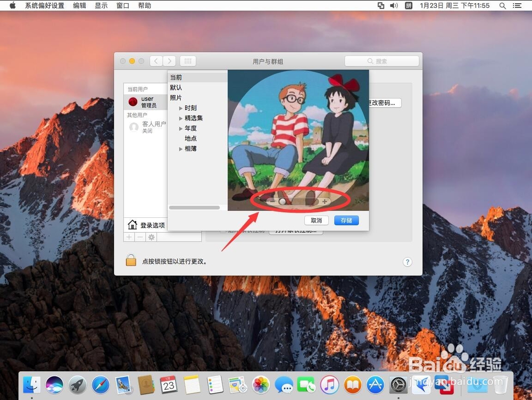The height and width of the screenshot is (400, 532).
Task: Open Finder from the dock
Action: (31, 385)
